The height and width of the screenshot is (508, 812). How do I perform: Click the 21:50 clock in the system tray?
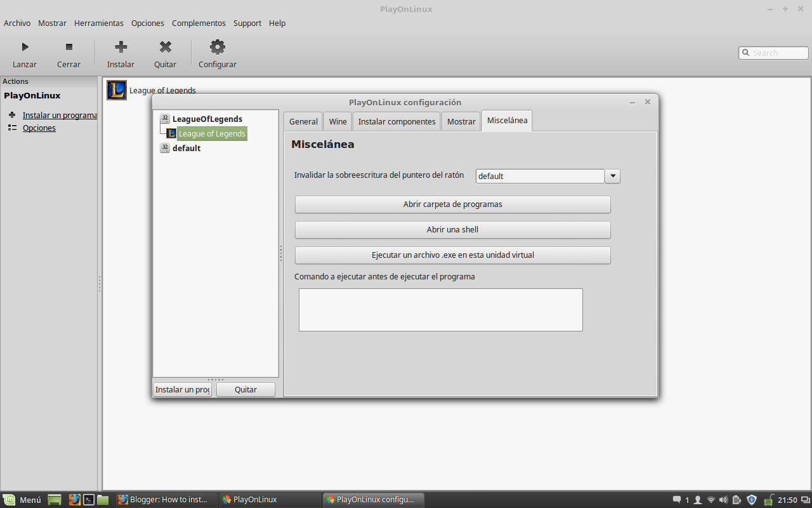(x=787, y=500)
